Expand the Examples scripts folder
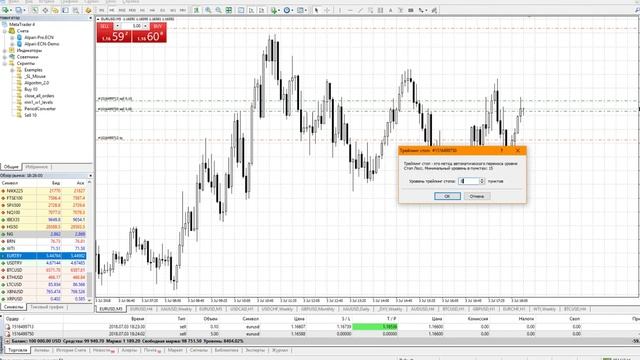 coord(12,70)
